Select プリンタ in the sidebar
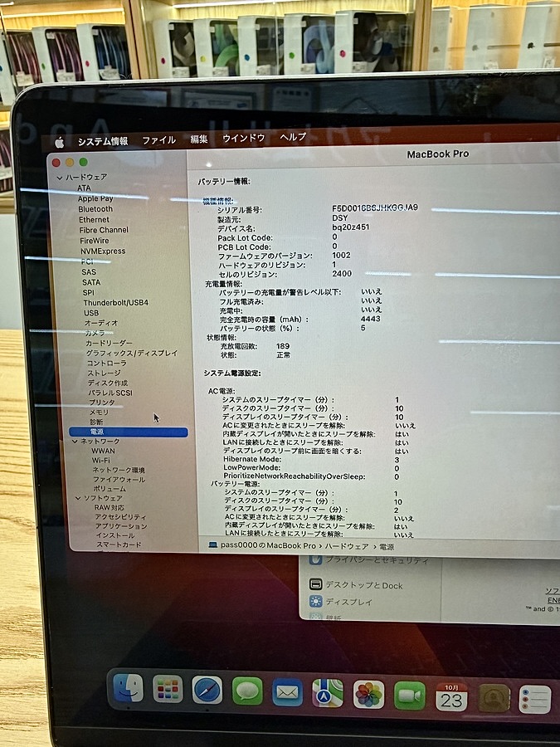The image size is (560, 747). click(x=101, y=403)
